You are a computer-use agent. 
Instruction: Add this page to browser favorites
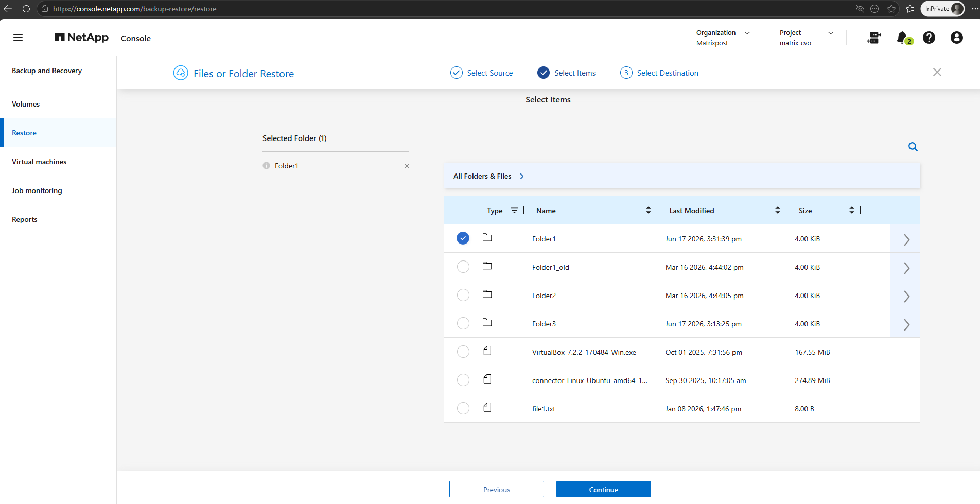coord(891,9)
